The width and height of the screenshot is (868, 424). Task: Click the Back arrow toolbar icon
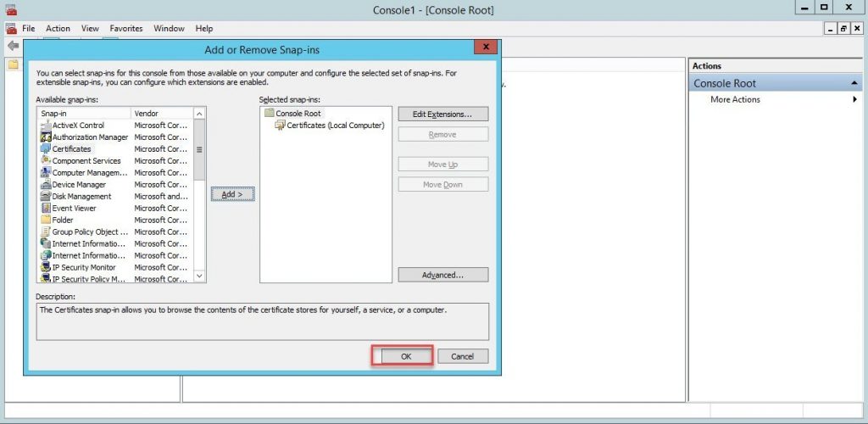(14, 46)
